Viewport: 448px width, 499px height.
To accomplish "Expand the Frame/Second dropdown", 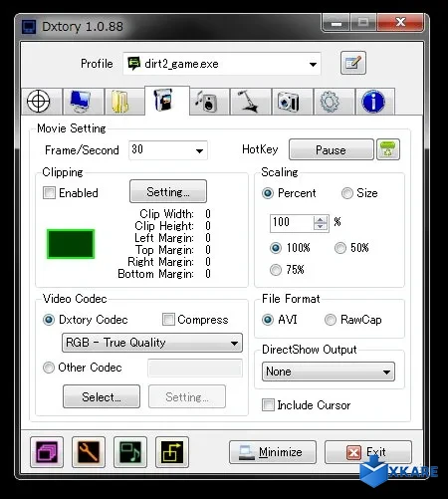I will pos(168,150).
